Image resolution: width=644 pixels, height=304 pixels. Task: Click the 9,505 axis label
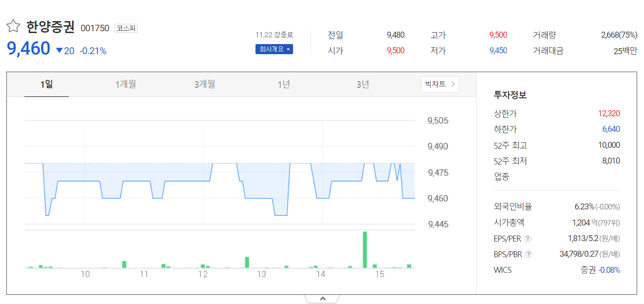(x=438, y=121)
